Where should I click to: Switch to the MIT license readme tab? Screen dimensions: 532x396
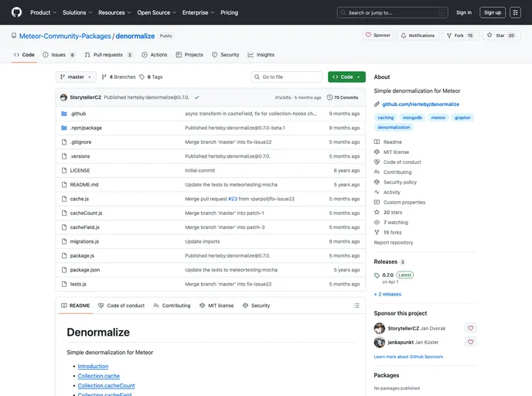(217, 306)
